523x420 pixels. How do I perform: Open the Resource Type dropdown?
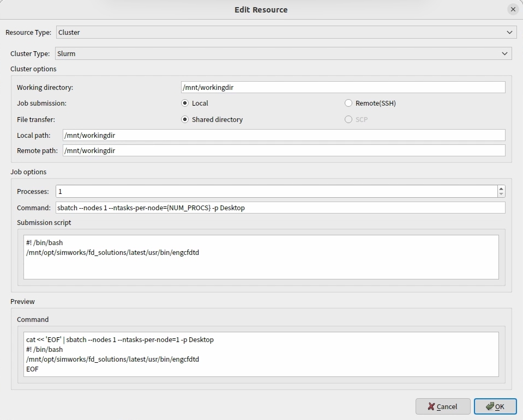(x=286, y=32)
